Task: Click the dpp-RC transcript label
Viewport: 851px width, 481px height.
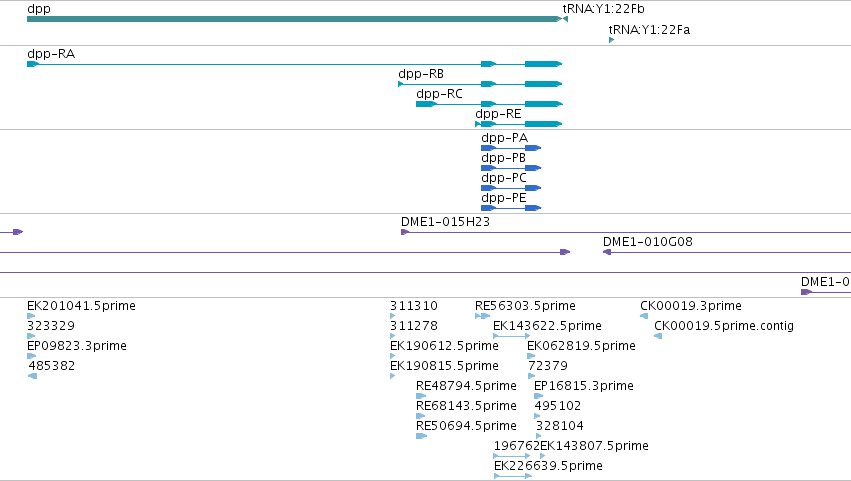Action: click(439, 94)
